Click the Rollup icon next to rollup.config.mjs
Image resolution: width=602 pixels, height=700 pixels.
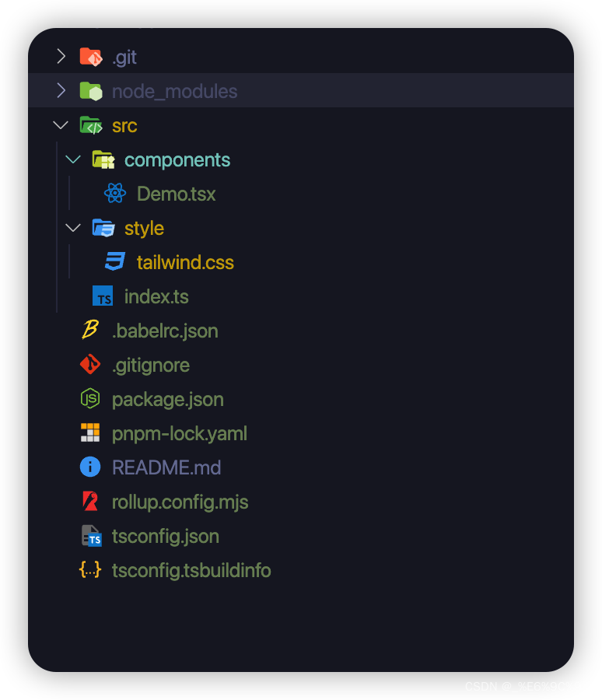tap(90, 501)
